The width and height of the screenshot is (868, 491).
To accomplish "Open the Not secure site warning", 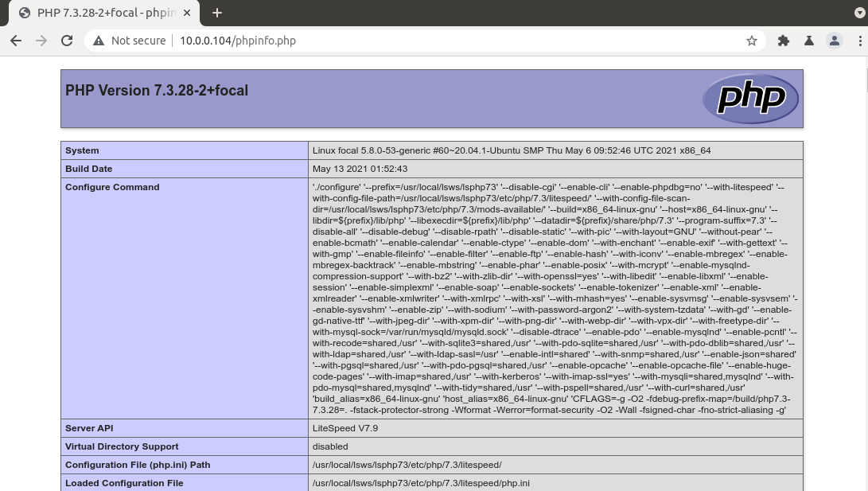I will (x=130, y=41).
